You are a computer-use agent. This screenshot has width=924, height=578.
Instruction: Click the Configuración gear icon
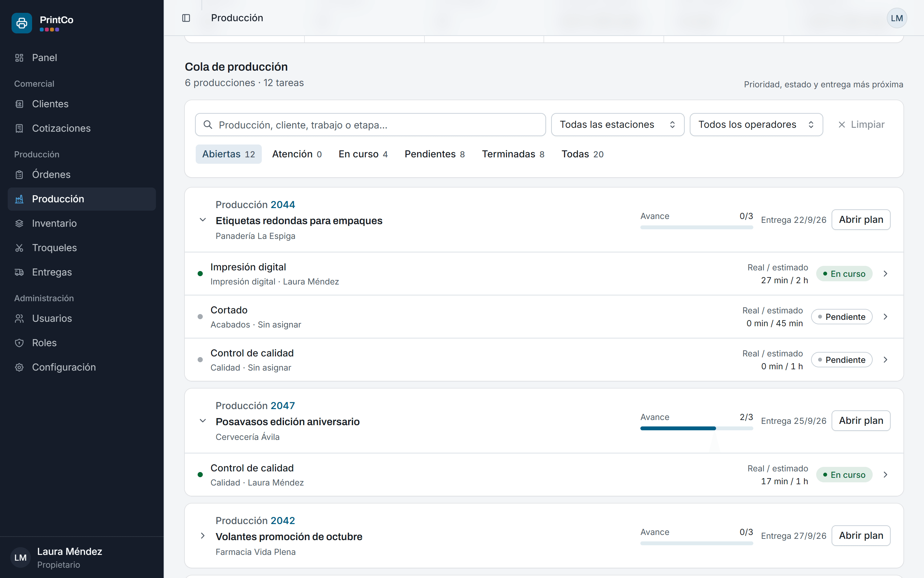coord(19,367)
